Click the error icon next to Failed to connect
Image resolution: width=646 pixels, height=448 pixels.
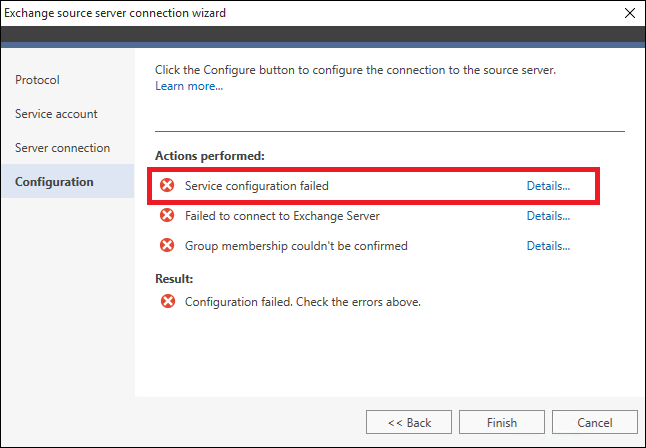[x=167, y=215]
